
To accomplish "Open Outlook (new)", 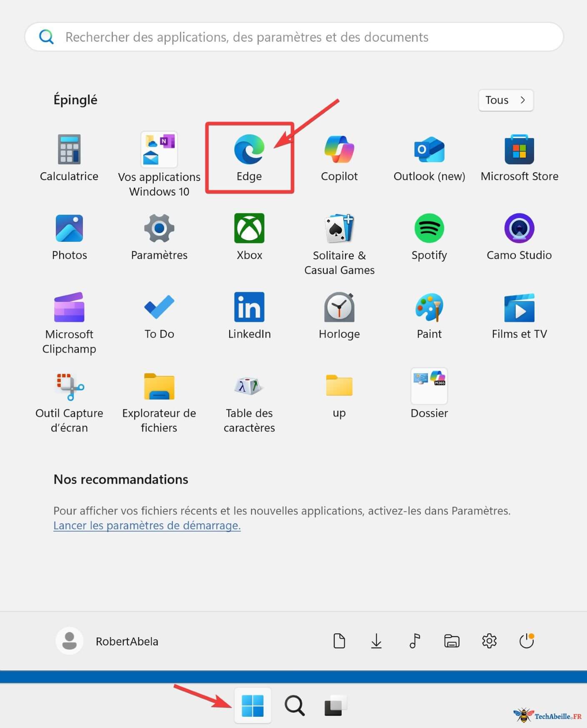I will click(x=429, y=158).
